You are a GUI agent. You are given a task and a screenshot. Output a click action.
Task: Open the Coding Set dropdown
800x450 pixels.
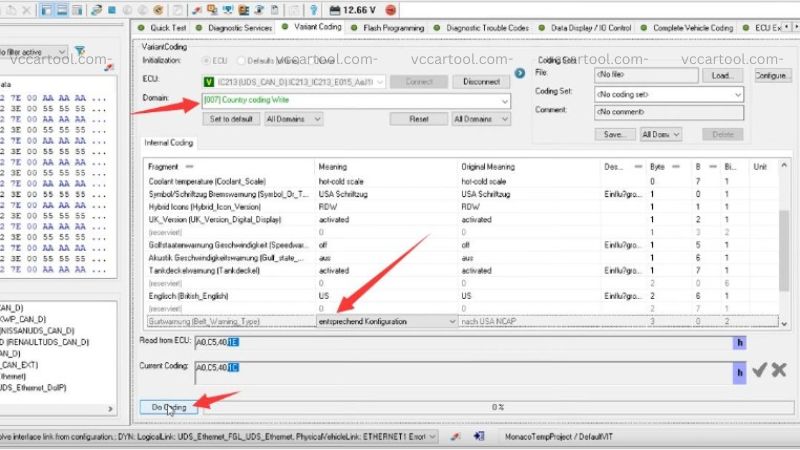click(669, 94)
